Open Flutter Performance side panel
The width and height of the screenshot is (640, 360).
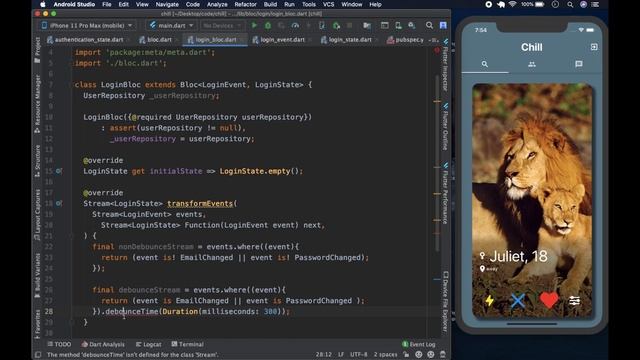pos(445,193)
